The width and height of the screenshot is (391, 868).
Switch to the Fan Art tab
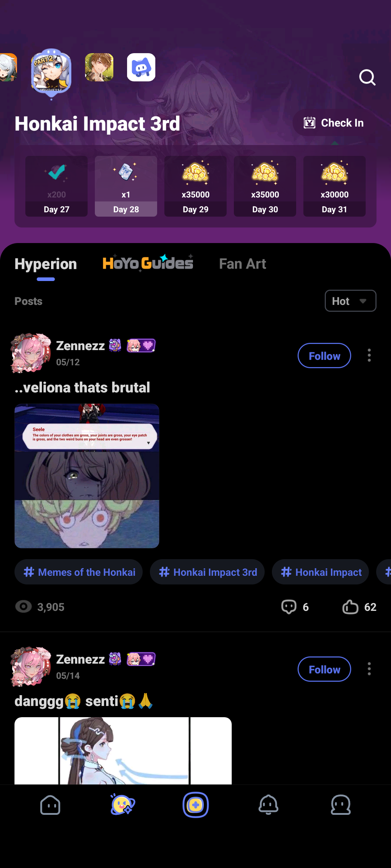[x=243, y=264]
